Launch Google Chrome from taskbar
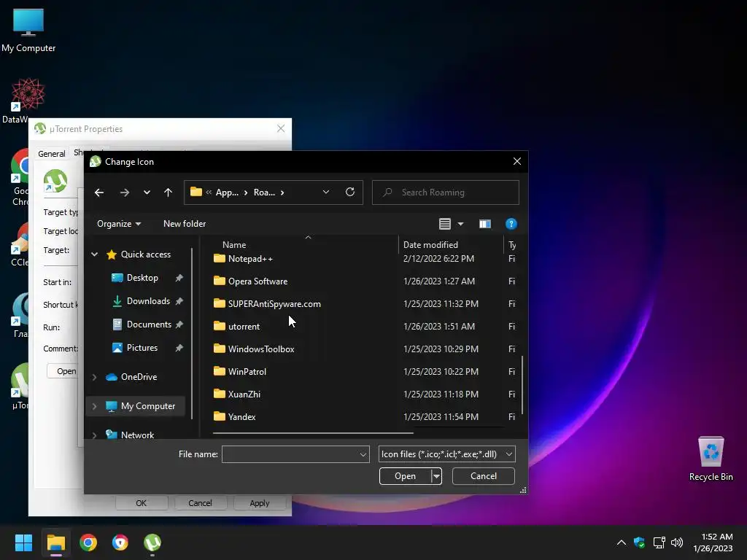This screenshot has width=747, height=560. coord(88,542)
